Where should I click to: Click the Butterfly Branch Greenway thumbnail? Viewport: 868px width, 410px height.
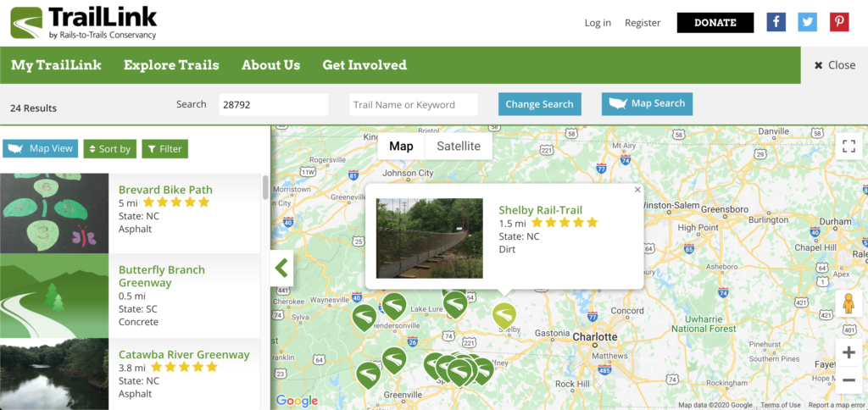click(54, 296)
